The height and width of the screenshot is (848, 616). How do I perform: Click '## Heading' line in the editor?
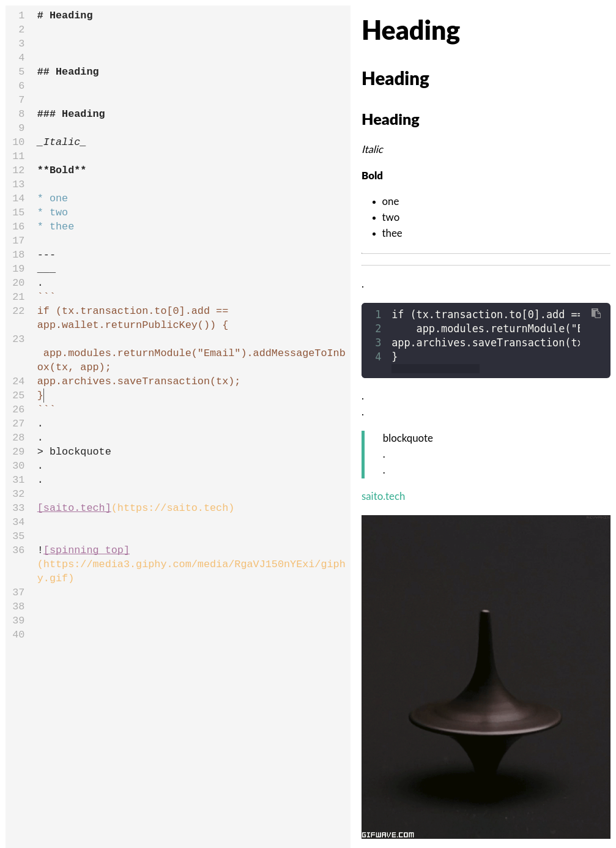click(68, 72)
